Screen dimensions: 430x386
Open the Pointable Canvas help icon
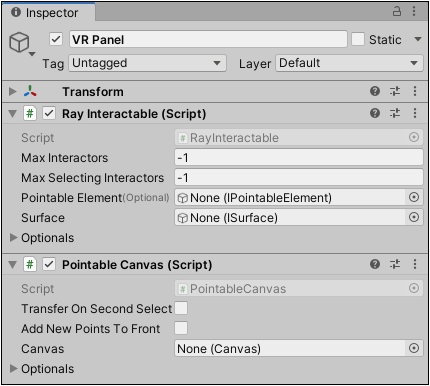[375, 264]
